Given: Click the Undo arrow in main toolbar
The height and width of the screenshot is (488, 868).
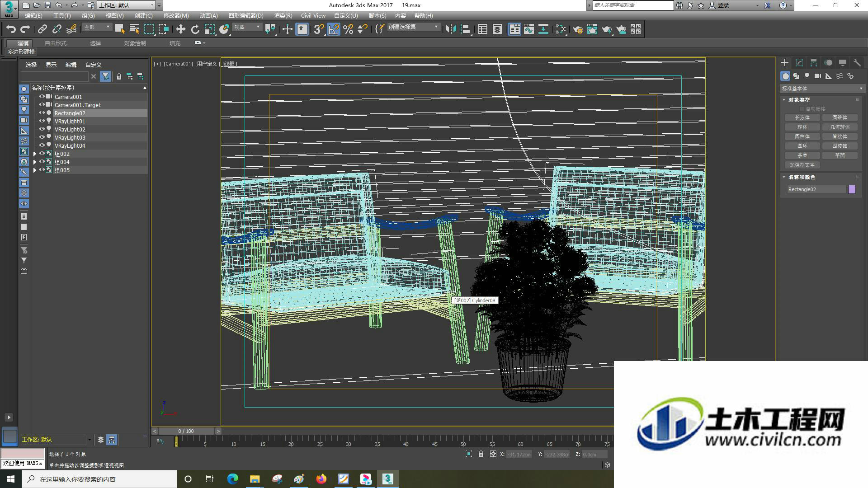Looking at the screenshot, I should (x=11, y=29).
